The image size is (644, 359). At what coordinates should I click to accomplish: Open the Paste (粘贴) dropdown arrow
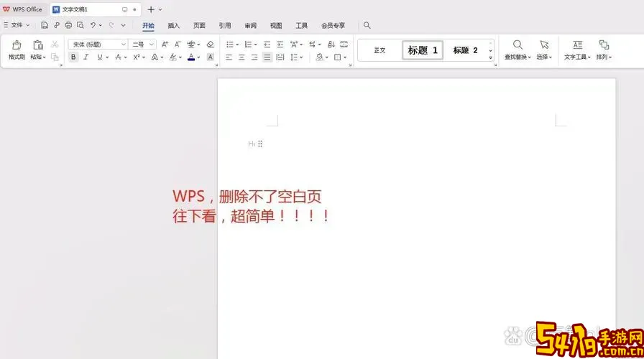[44, 57]
